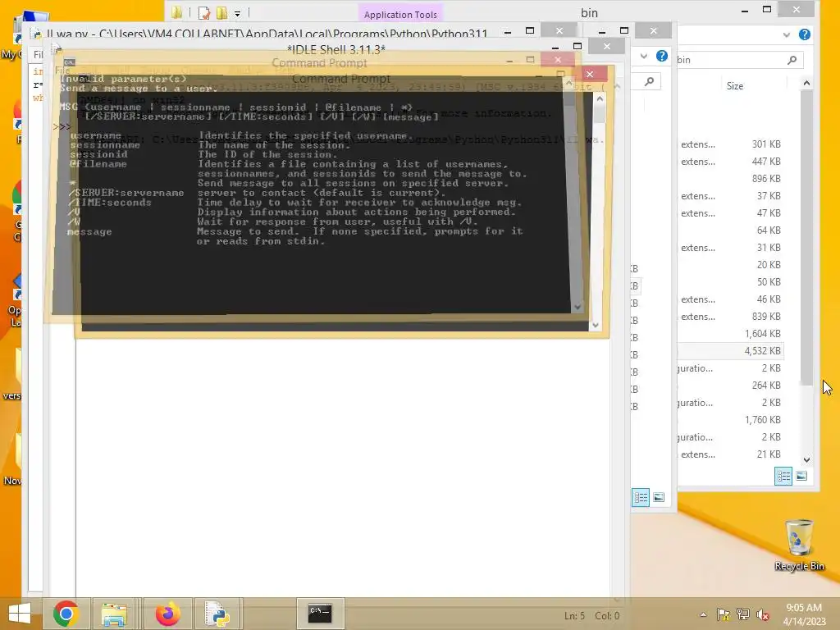Click the bin window title bar
The width and height of the screenshot is (840, 630).
click(589, 13)
